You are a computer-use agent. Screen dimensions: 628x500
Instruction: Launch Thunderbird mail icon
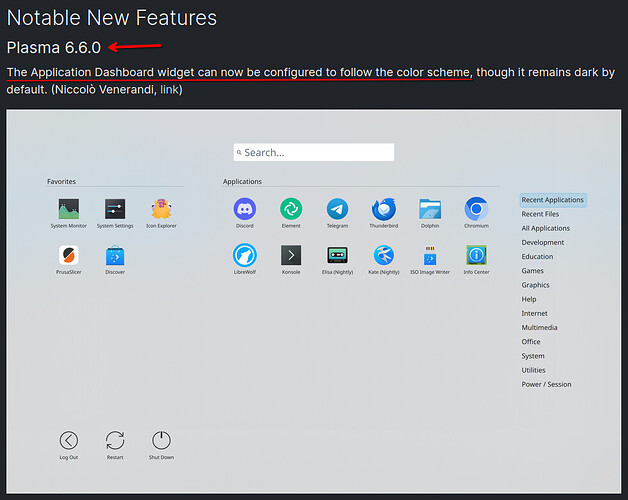(384, 209)
